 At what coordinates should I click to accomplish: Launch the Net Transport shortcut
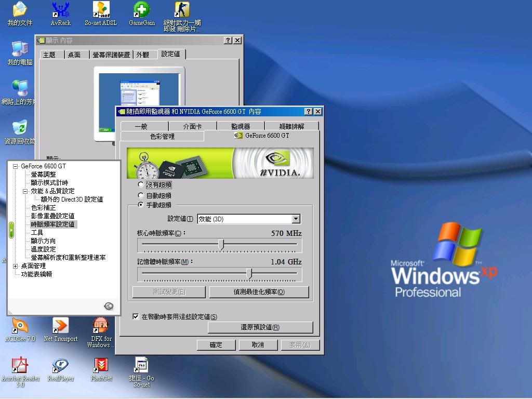click(60, 326)
